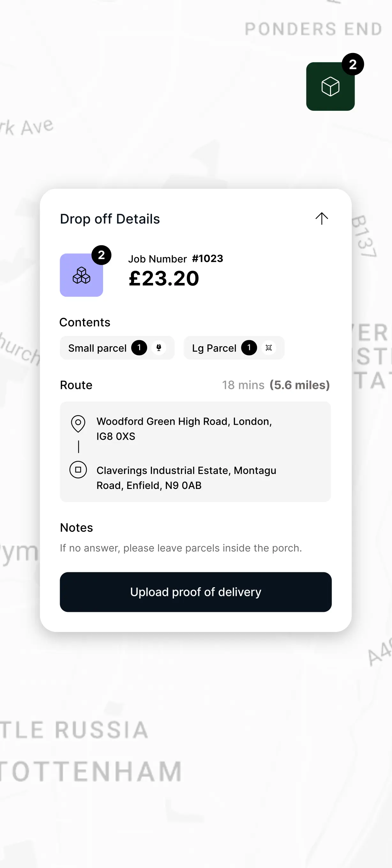This screenshot has width=392, height=868.
Task: Tap the Lg Parcel quantity badge
Action: click(249, 348)
